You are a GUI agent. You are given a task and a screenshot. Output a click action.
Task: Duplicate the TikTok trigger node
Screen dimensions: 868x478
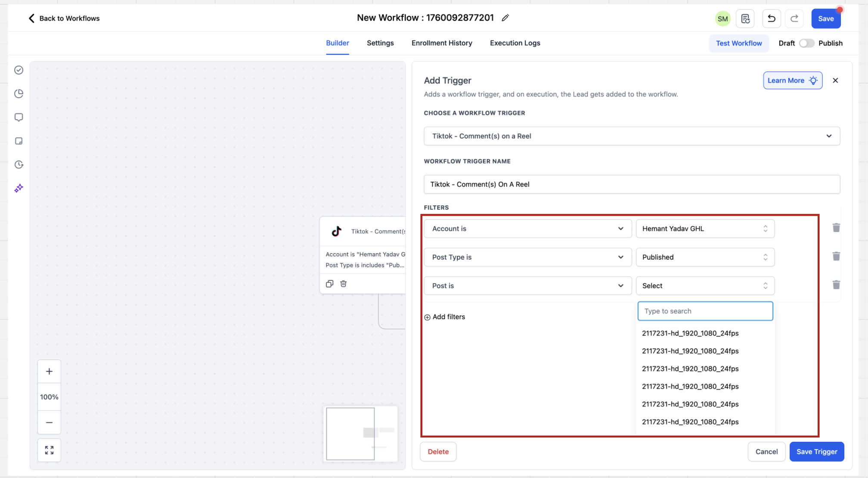(x=329, y=283)
